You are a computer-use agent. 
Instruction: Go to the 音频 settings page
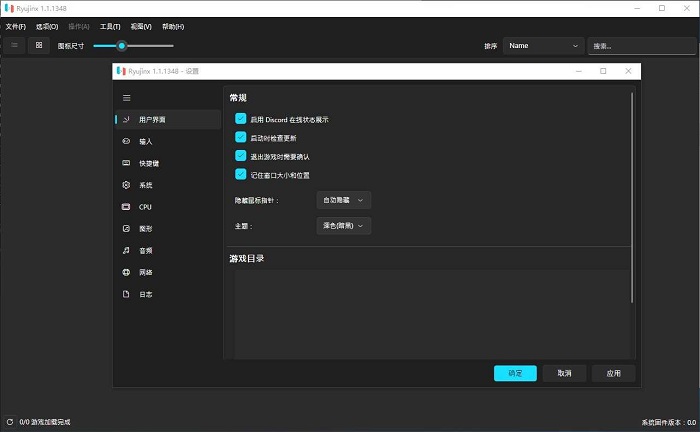(x=168, y=251)
